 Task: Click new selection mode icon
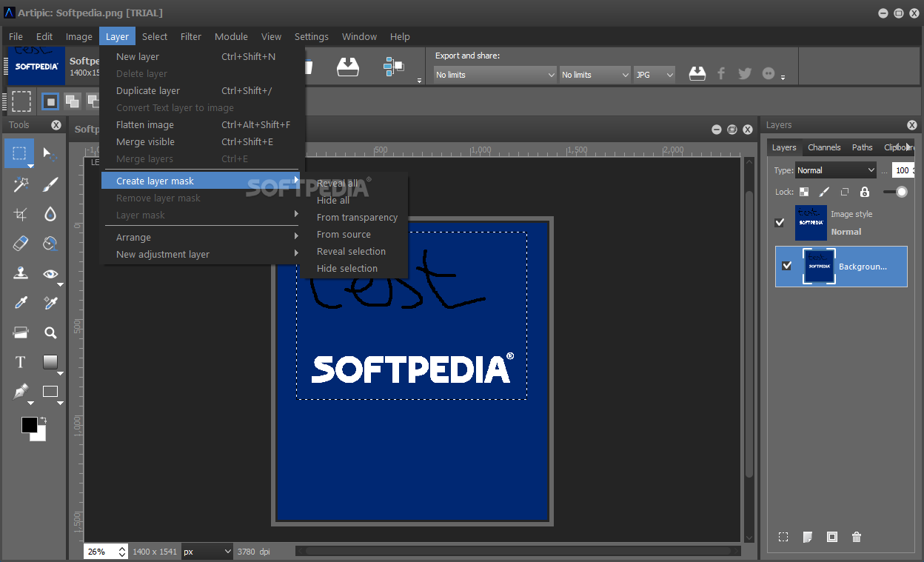pyautogui.click(x=50, y=101)
